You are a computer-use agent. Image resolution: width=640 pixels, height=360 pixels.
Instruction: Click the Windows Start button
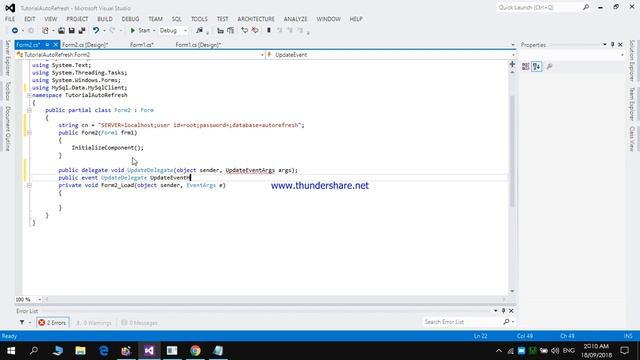pos(11,351)
